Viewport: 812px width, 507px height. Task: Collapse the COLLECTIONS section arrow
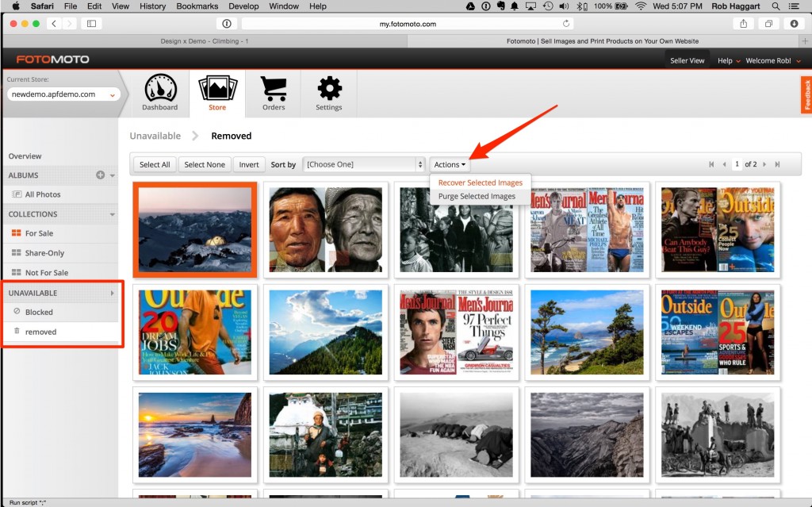click(x=113, y=214)
